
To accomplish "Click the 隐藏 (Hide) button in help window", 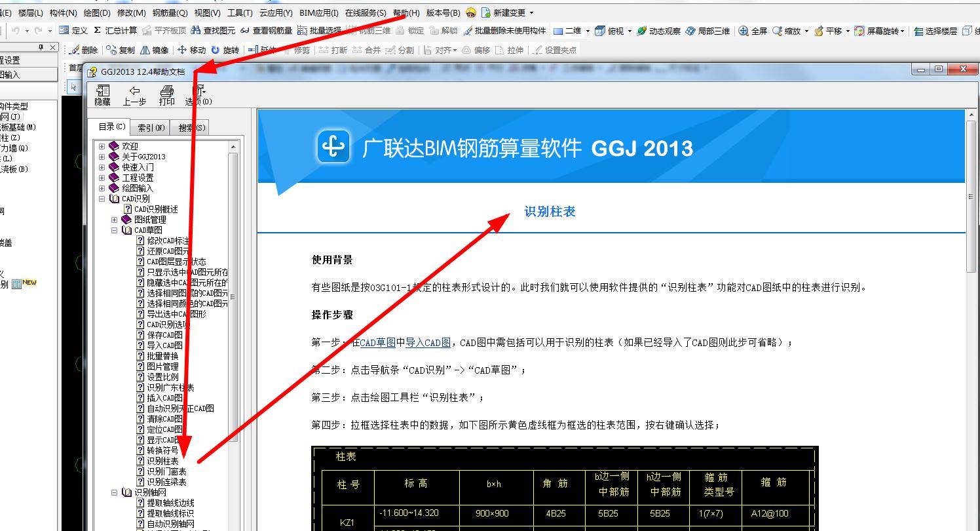I will (x=102, y=95).
